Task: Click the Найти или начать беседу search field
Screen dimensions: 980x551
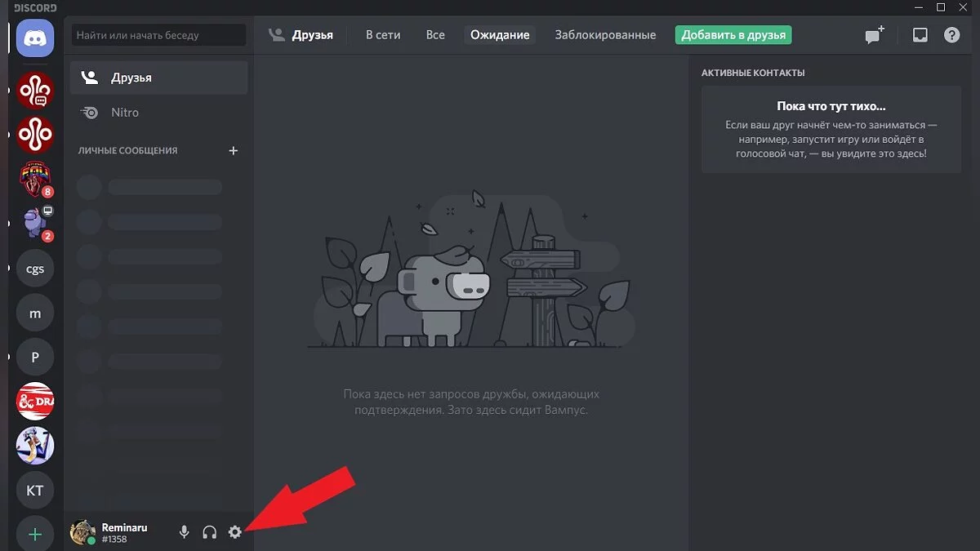Action: click(x=158, y=35)
